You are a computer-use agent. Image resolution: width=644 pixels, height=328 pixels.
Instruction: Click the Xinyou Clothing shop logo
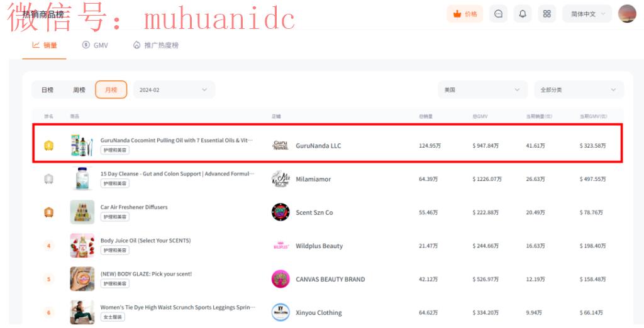[280, 313]
